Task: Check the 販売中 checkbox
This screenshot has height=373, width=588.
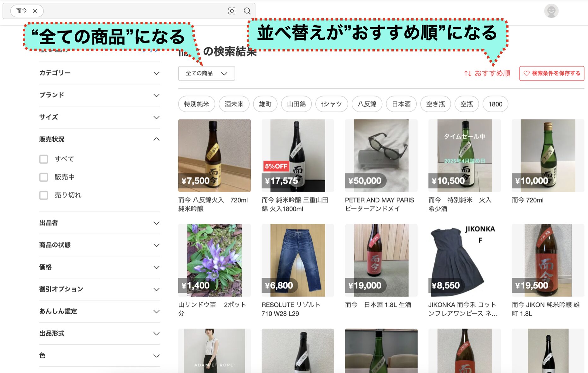Action: tap(44, 177)
